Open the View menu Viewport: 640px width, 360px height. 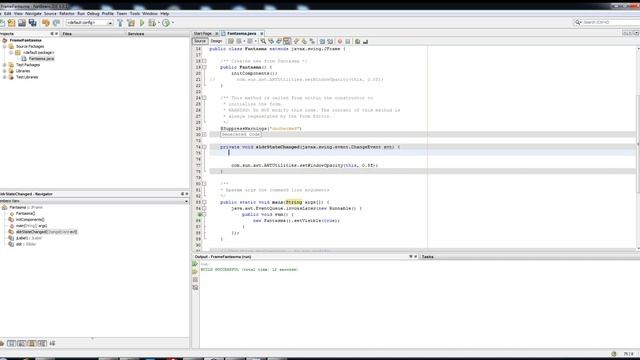18,14
